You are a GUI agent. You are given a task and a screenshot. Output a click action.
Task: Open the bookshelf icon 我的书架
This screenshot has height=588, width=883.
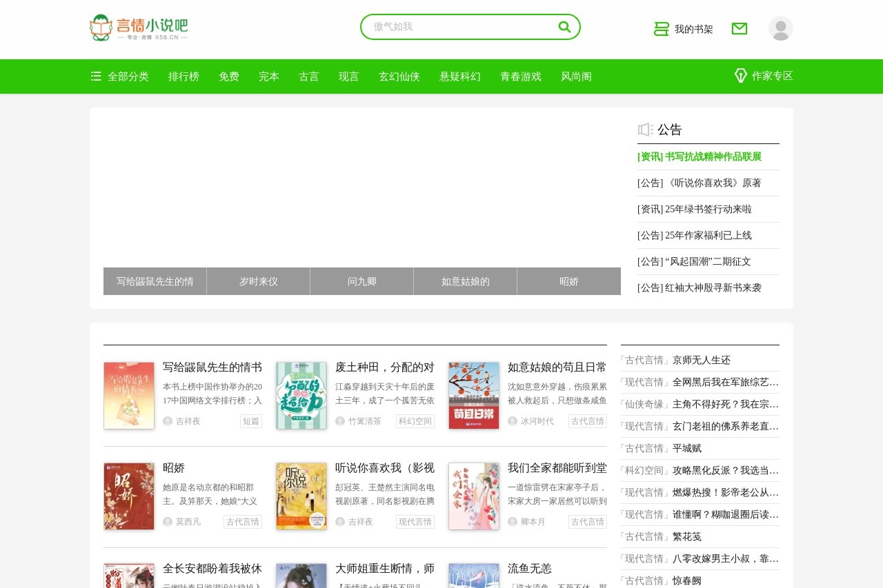pyautogui.click(x=662, y=29)
